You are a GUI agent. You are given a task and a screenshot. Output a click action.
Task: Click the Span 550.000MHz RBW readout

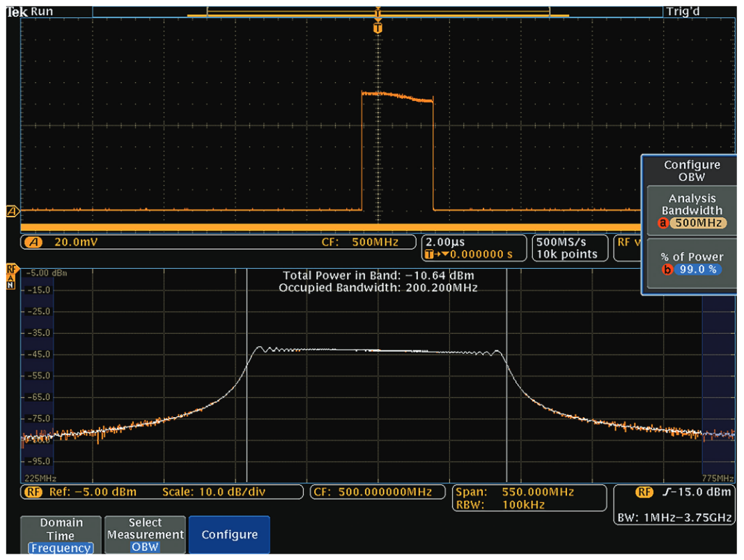click(529, 497)
